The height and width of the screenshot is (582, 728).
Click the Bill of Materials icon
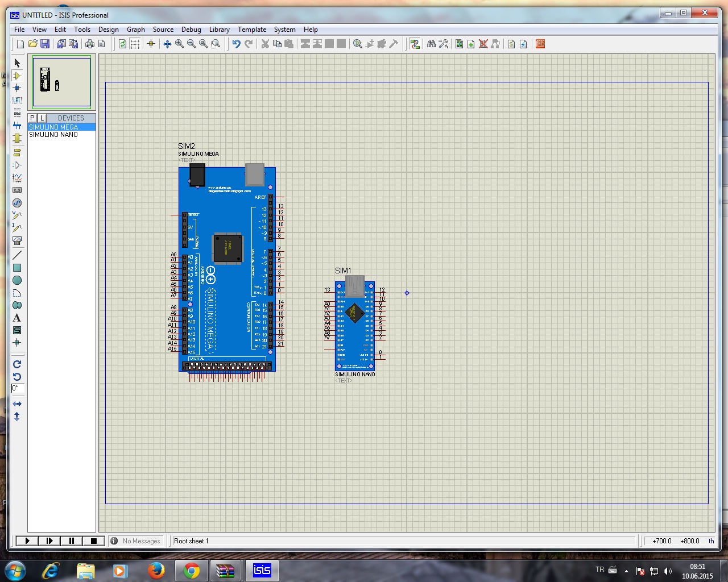click(511, 44)
